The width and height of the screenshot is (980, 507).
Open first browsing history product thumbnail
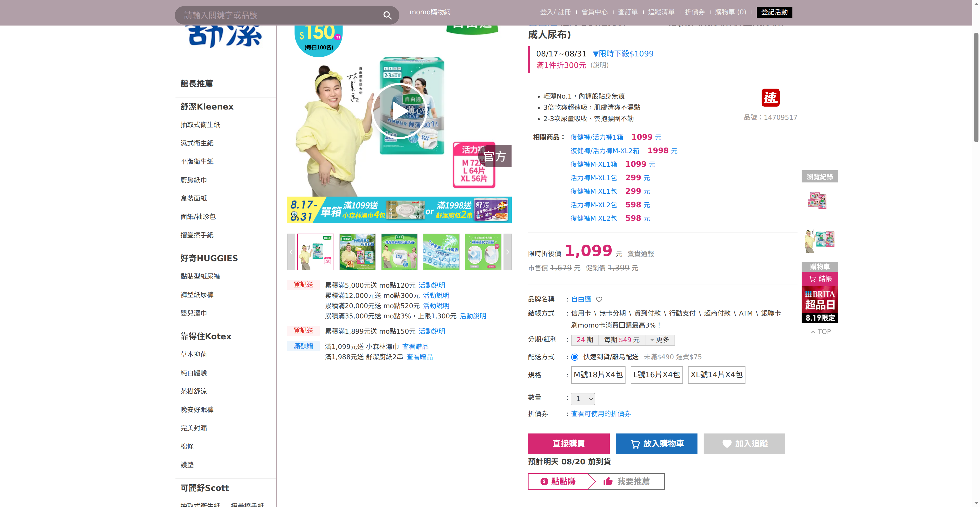tap(817, 201)
